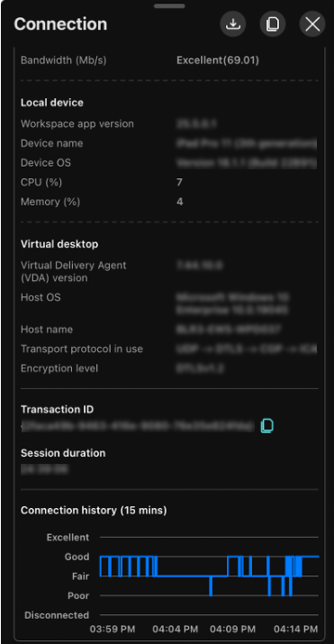Click the 03:59 PM time label

113,629
